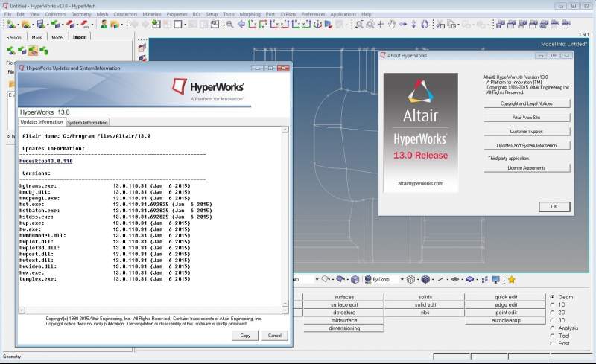
Task: Open the Geometry menu
Action: 80,14
